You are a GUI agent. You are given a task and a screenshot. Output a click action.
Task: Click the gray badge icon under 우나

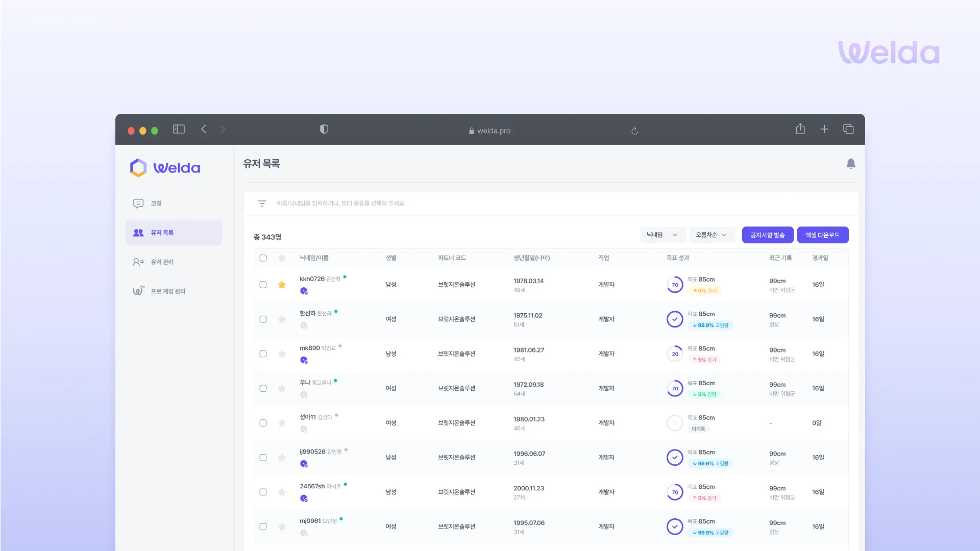(304, 395)
